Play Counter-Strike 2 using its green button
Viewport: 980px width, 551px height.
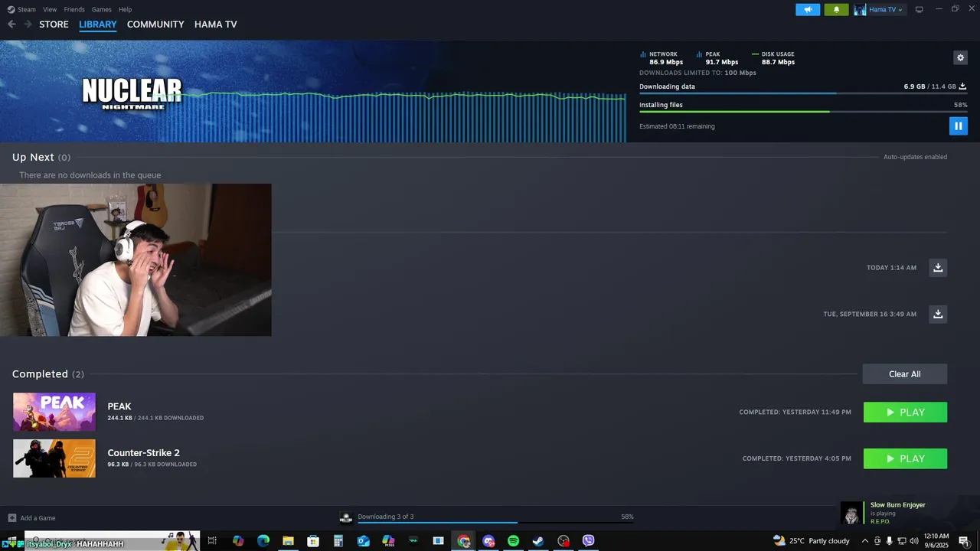click(x=905, y=458)
